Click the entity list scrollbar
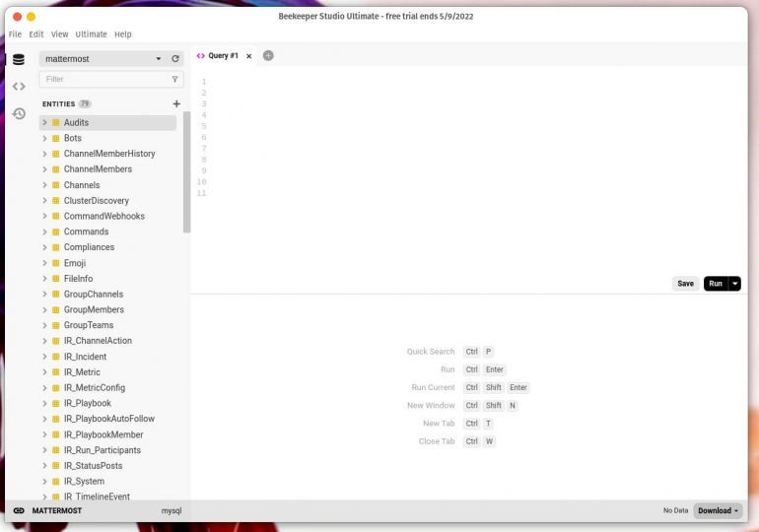 coord(187,172)
